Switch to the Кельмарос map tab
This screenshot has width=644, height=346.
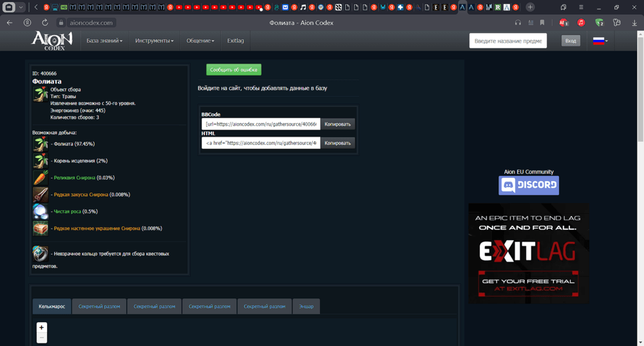coord(52,307)
